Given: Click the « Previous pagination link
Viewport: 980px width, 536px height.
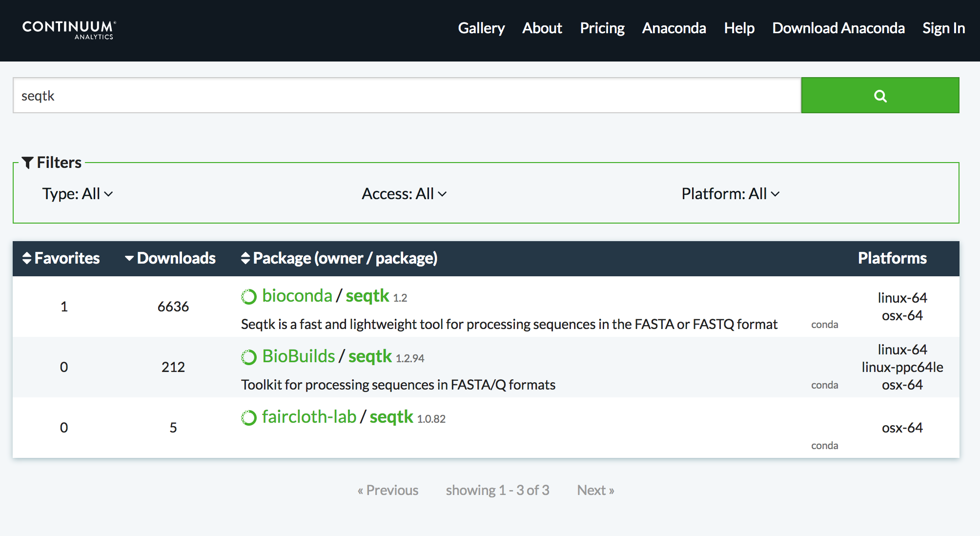Looking at the screenshot, I should coord(388,490).
